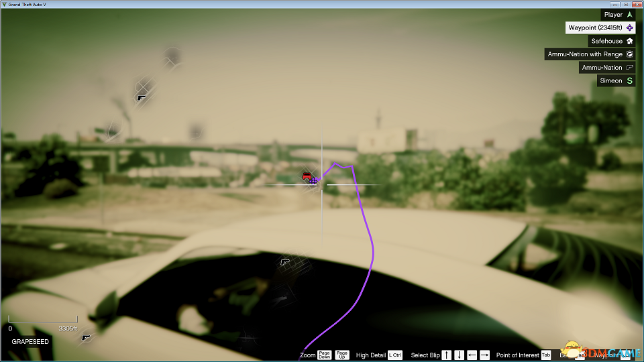Select the Simeon legend entry

616,80
